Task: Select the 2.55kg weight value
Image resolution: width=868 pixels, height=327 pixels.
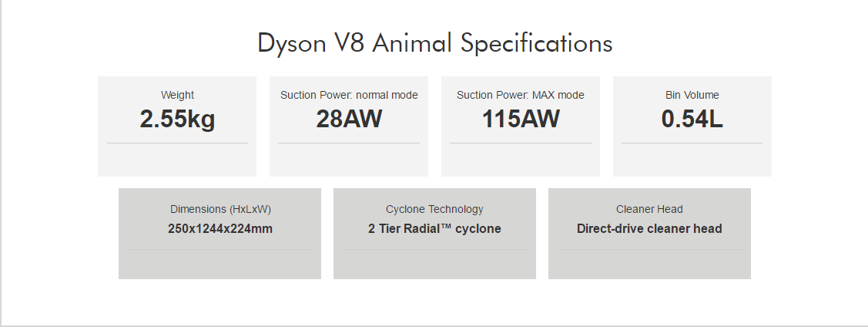Action: (x=177, y=119)
